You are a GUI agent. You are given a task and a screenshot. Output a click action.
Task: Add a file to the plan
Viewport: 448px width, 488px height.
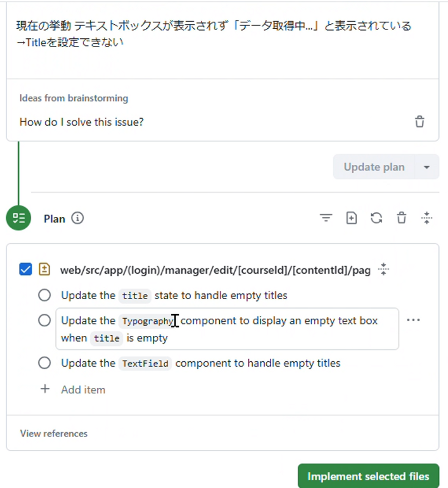[x=351, y=218]
